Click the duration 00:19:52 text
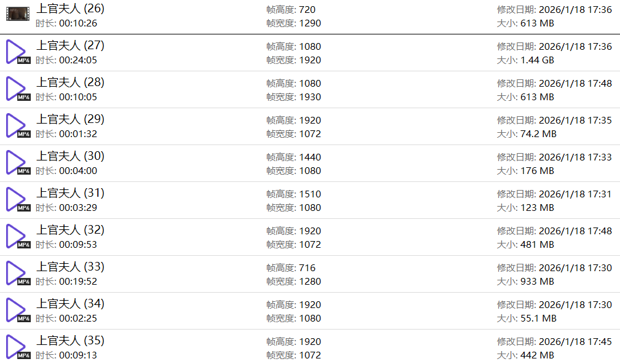This screenshot has width=620, height=364. pos(77,282)
